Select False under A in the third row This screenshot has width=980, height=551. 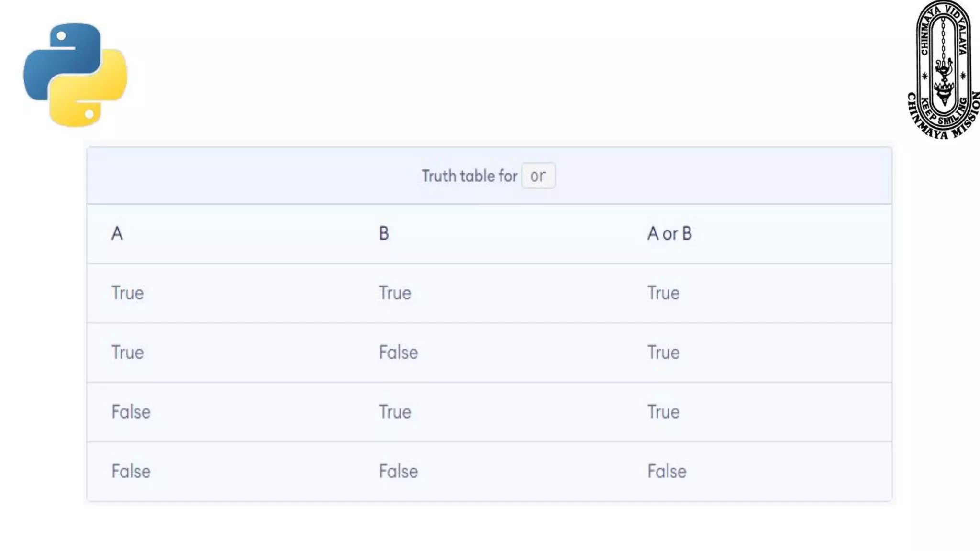pos(131,412)
